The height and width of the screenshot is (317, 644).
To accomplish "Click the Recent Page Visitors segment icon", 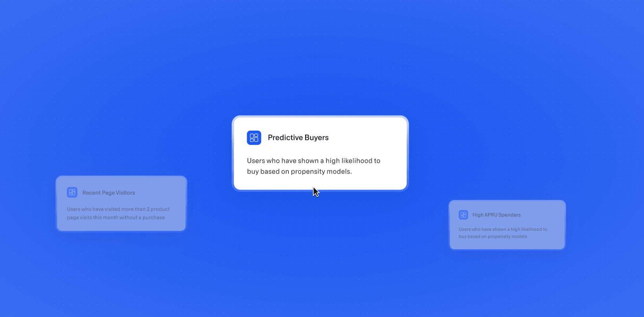I will 72,193.
